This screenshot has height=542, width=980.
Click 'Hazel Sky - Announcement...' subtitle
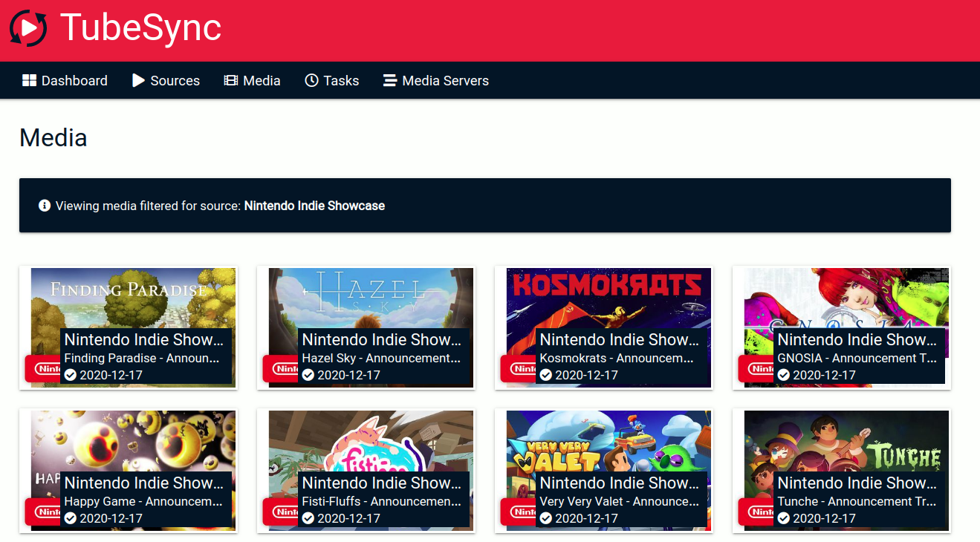point(381,358)
